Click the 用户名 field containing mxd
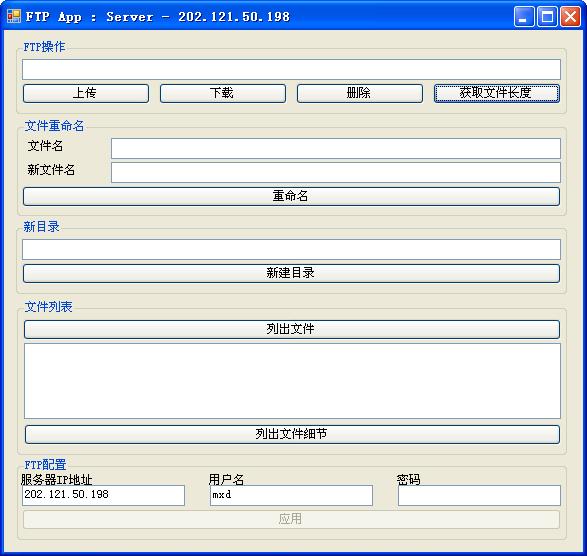Screen dimensions: 587x556 (291, 495)
